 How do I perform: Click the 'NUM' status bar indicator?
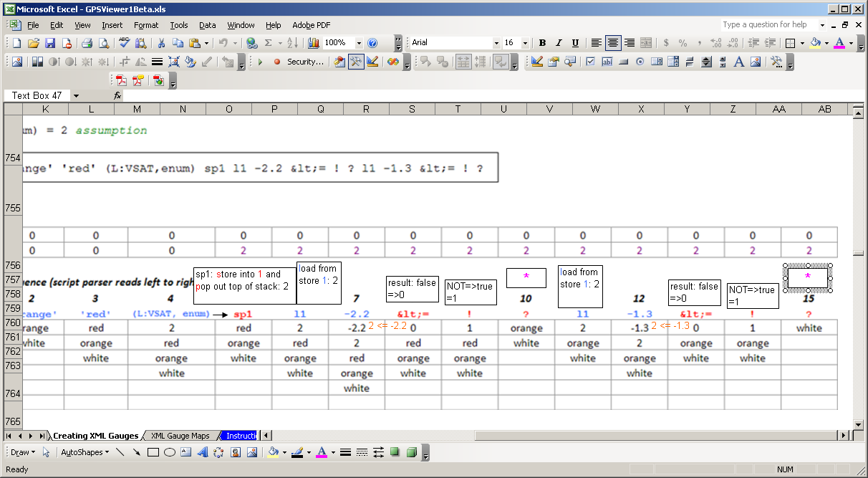click(x=784, y=469)
